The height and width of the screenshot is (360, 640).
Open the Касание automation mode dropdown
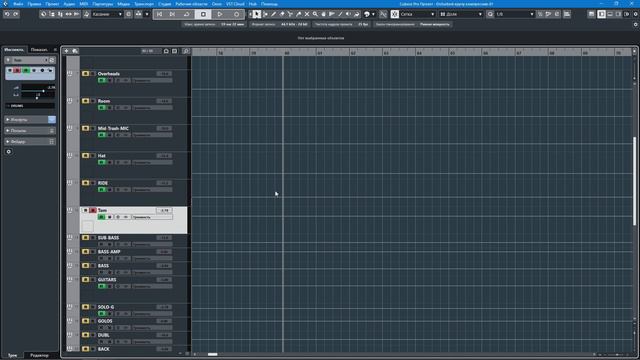107,14
